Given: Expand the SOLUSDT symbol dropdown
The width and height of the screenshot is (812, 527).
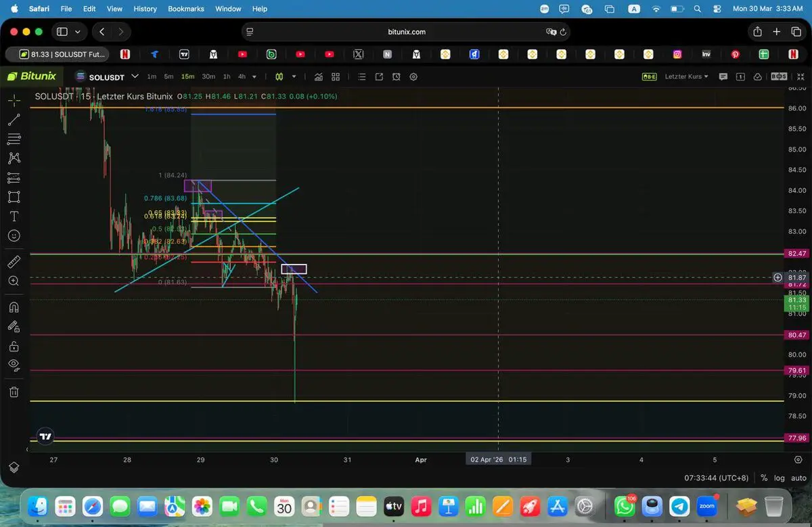Looking at the screenshot, I should (x=135, y=76).
